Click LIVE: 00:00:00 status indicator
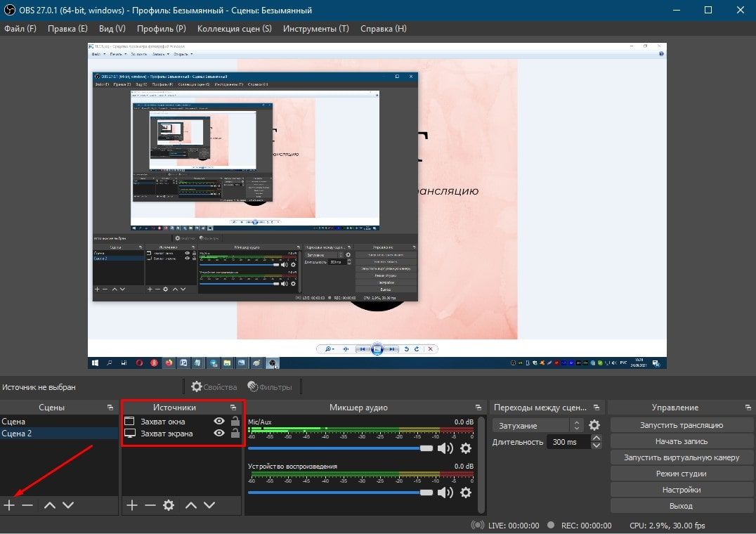 click(505, 526)
